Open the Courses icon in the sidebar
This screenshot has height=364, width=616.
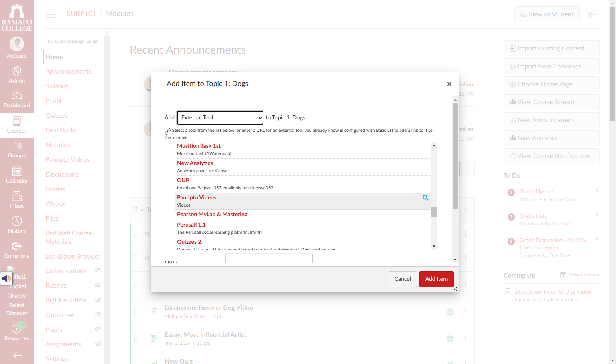[17, 125]
